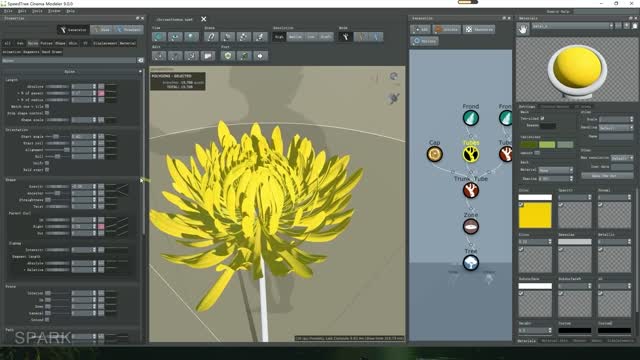The height and width of the screenshot is (360, 640).
Task: Adjust the Start angle slider
Action: pyautogui.click(x=58, y=136)
